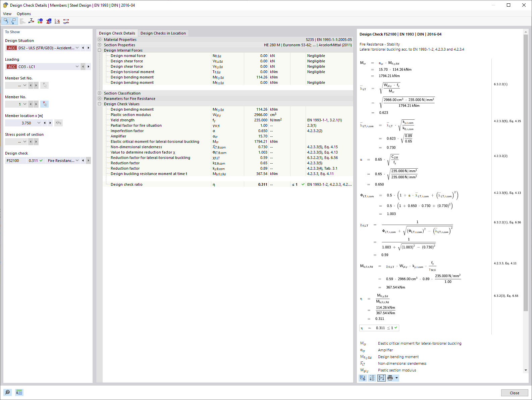
Task: Pick member graphically with active cursor icon
Action: coord(45,104)
